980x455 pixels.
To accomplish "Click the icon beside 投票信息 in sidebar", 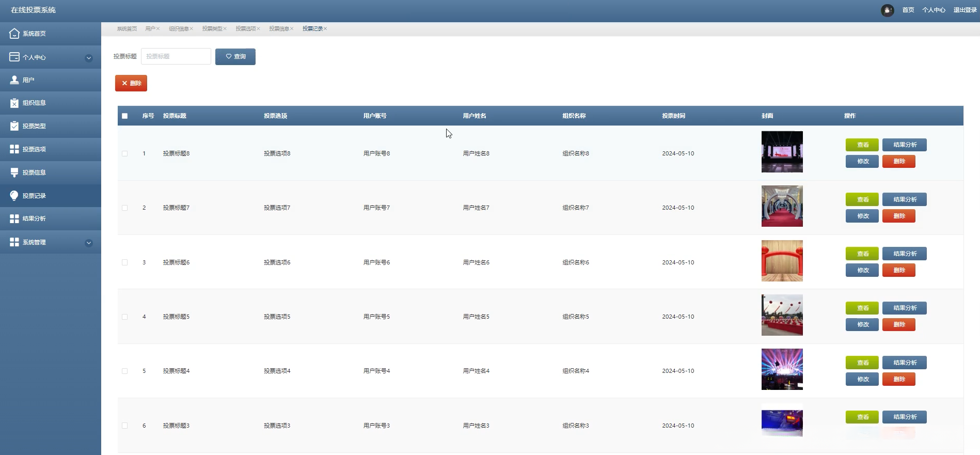I will click(x=14, y=172).
